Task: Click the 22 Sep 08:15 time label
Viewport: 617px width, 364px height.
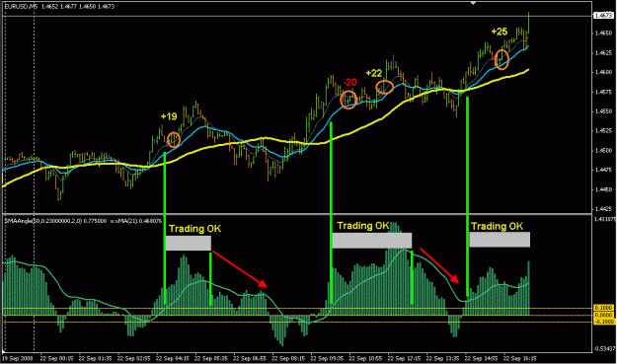Action: pyautogui.click(x=288, y=358)
